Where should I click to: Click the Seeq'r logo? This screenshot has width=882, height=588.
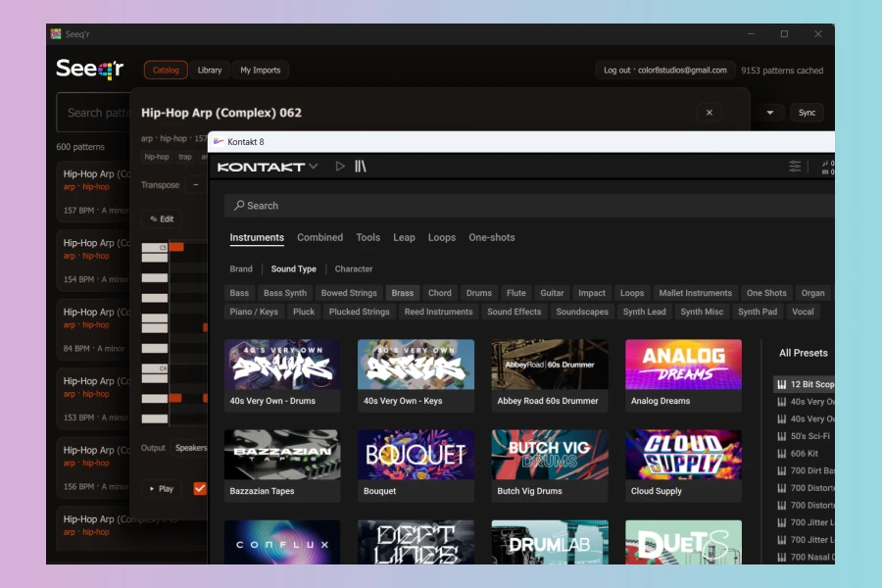(90, 70)
